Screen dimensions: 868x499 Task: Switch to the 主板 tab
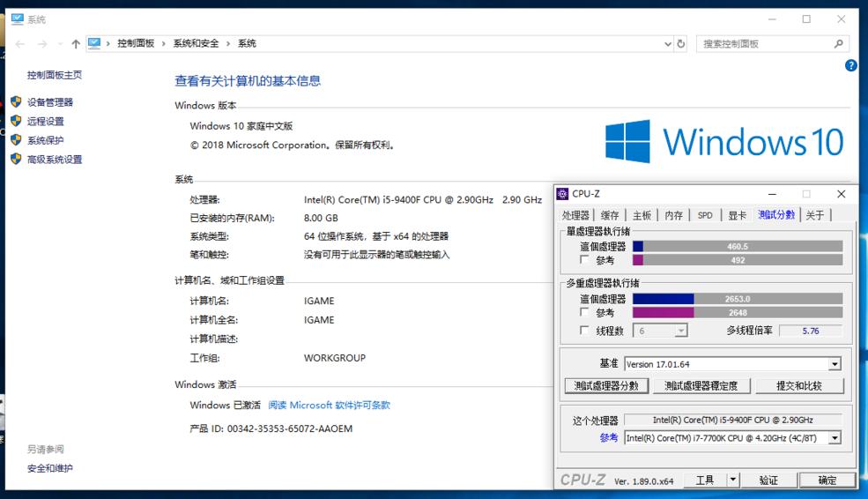point(642,215)
